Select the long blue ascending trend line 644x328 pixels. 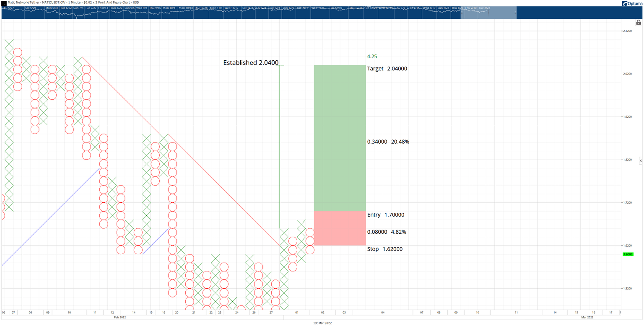[50, 217]
